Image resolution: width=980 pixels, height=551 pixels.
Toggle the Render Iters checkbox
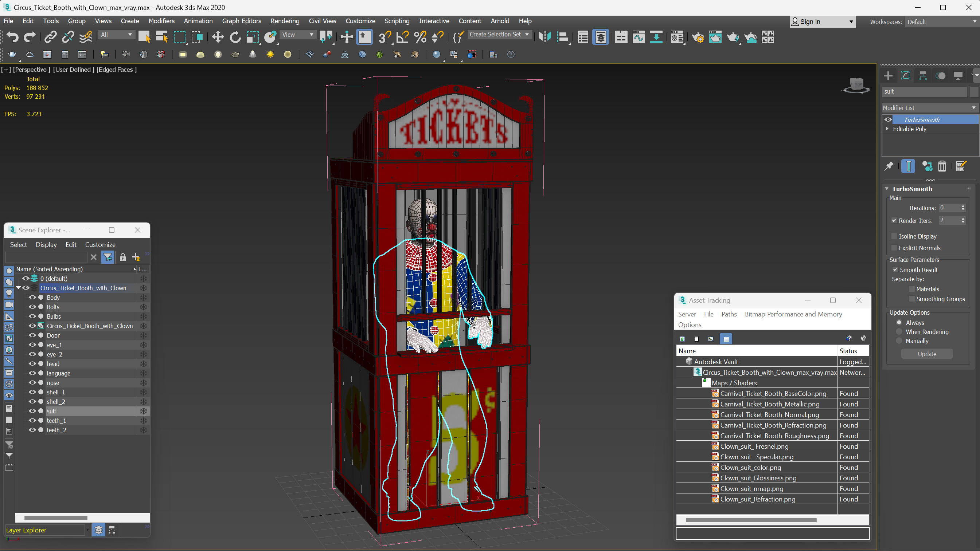[x=894, y=221]
